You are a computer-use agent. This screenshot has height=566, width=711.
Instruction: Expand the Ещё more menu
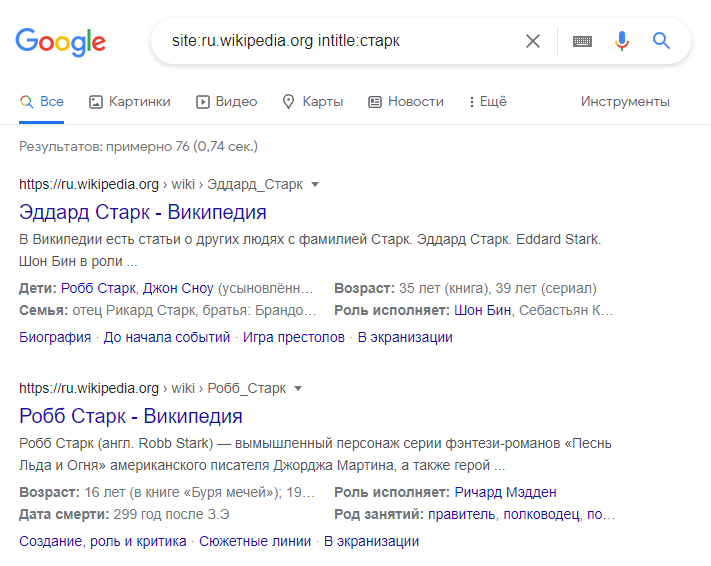click(488, 102)
